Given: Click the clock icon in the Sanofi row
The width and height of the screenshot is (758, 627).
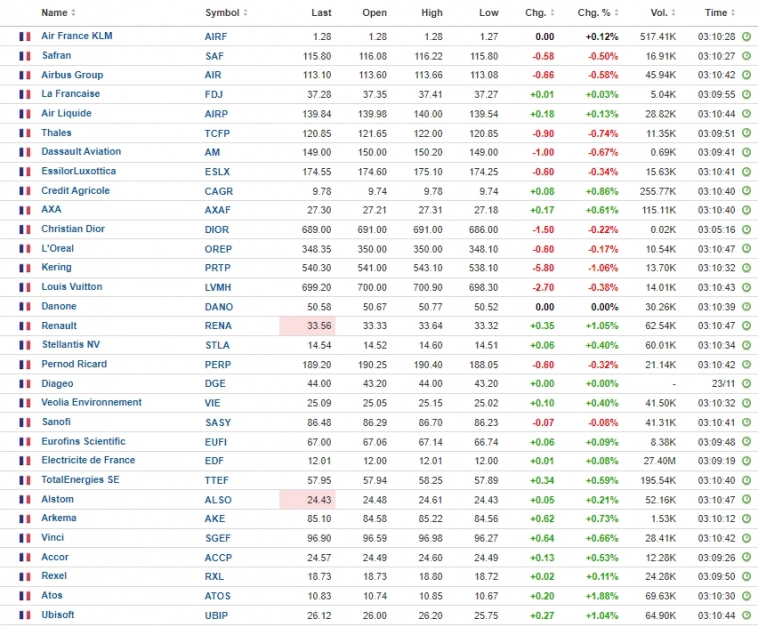Looking at the screenshot, I should (746, 422).
